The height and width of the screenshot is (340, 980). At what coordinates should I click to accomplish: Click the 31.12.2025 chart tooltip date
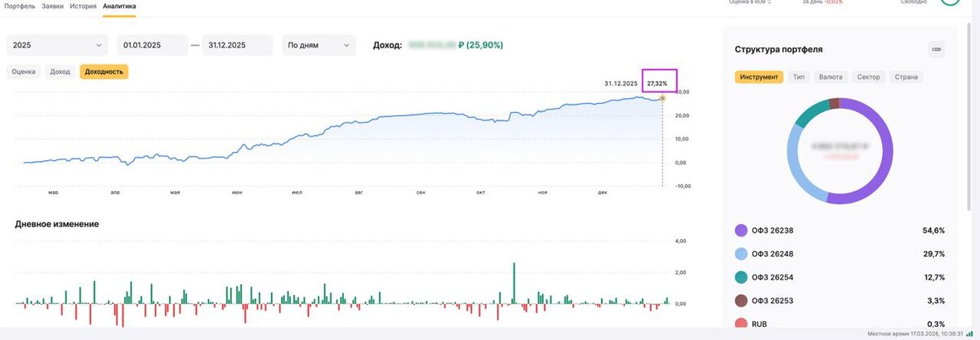point(621,83)
